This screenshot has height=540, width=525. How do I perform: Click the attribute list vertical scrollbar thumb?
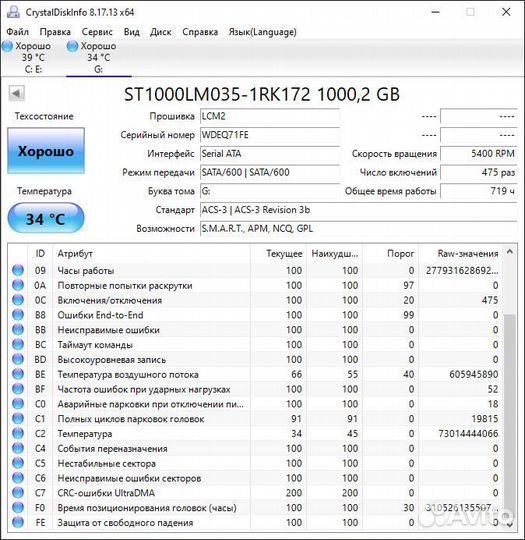coord(509,417)
